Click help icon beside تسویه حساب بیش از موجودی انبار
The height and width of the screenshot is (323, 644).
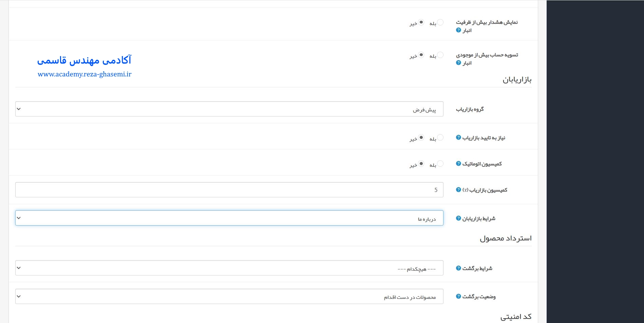pos(458,63)
